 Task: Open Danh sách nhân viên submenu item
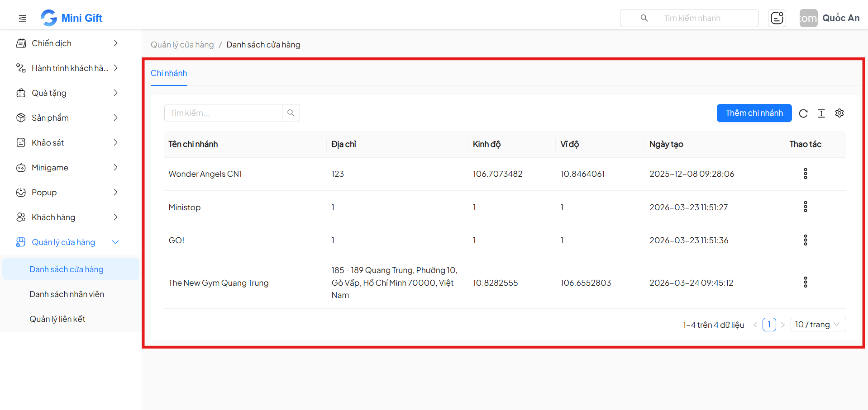[x=71, y=294]
